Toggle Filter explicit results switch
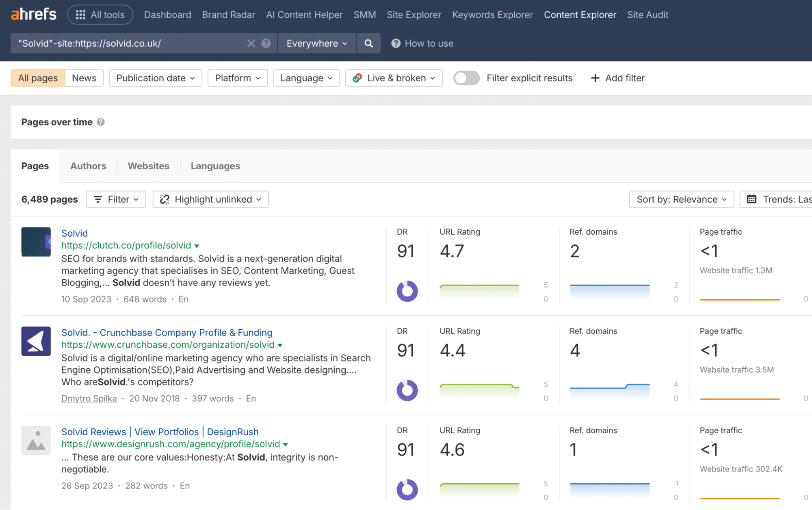Screen dimensions: 812x510 467,78
